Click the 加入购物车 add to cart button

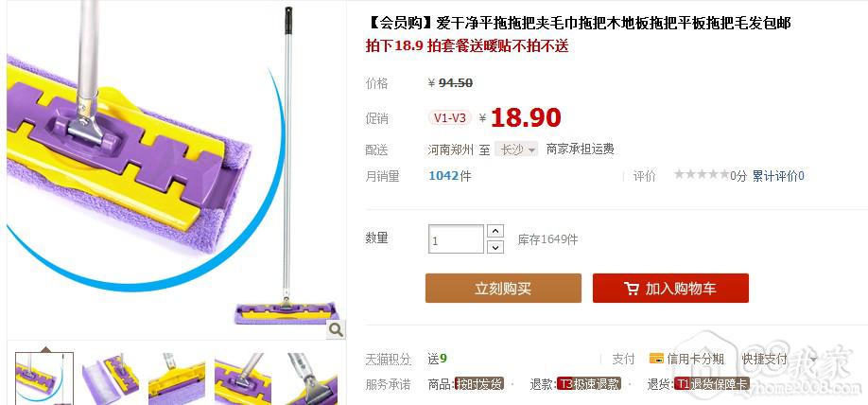(670, 288)
